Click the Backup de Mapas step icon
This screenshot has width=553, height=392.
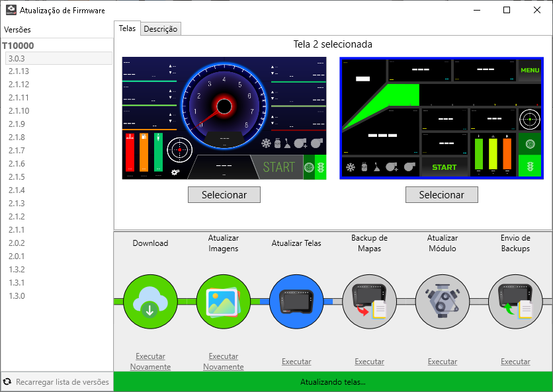369,302
